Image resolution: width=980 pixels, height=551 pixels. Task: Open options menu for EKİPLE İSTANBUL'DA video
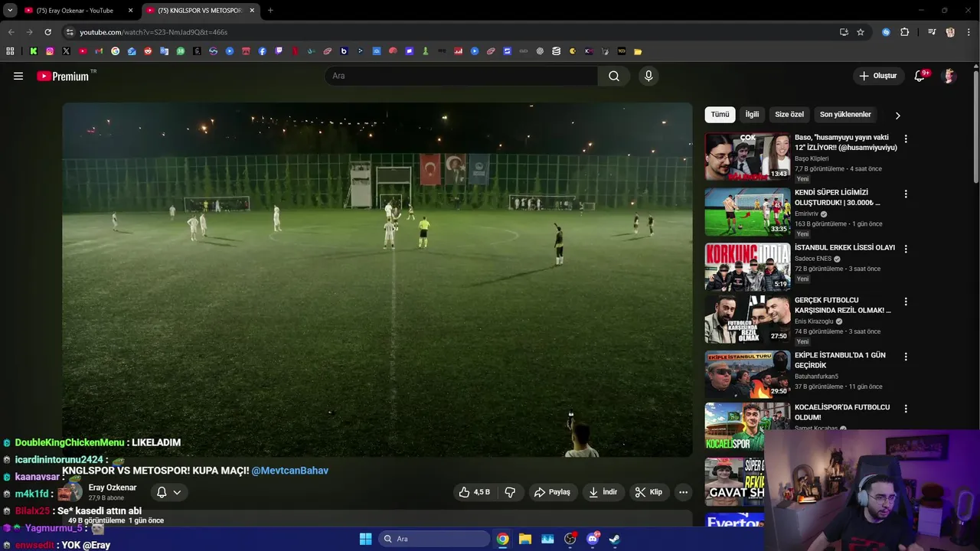click(906, 357)
